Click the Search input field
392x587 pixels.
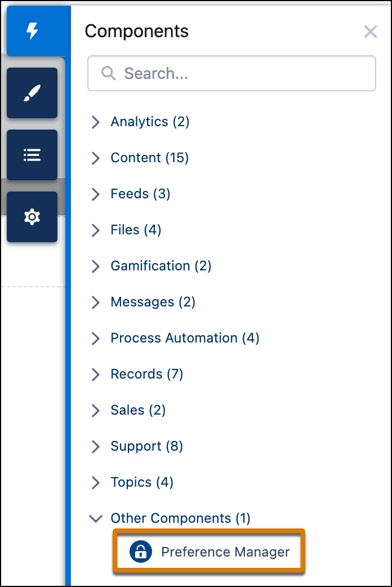point(231,73)
